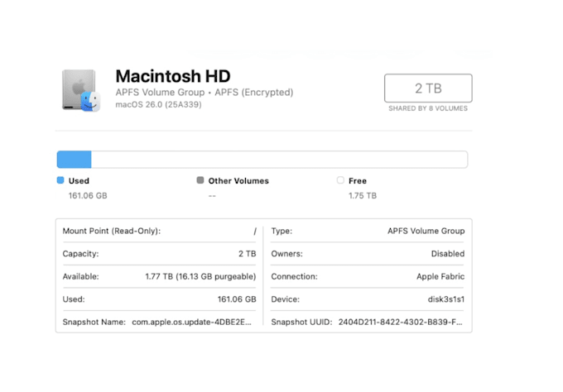
Task: Click the blue Used legend swatch
Action: click(60, 180)
